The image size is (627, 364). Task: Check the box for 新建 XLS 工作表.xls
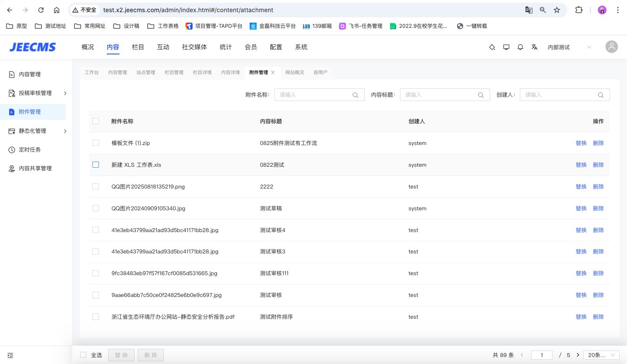[x=96, y=165]
